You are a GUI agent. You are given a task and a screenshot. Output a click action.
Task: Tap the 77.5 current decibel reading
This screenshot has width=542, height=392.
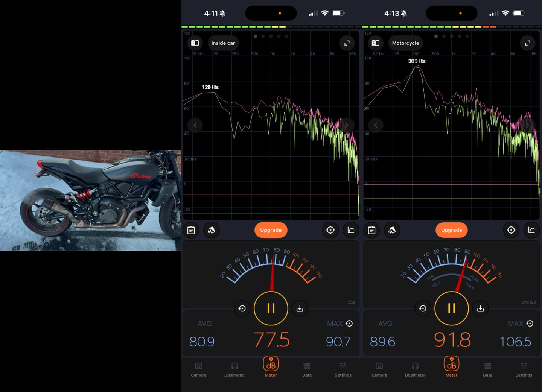tap(272, 340)
